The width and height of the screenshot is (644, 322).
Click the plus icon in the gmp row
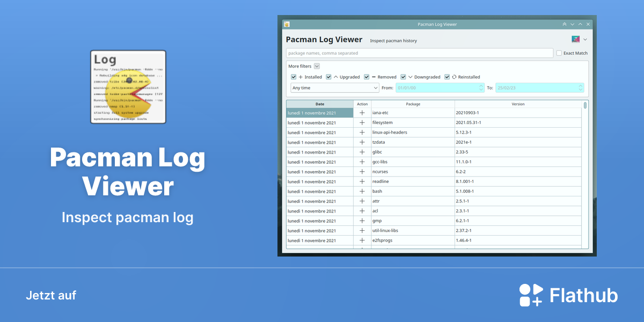(x=362, y=221)
